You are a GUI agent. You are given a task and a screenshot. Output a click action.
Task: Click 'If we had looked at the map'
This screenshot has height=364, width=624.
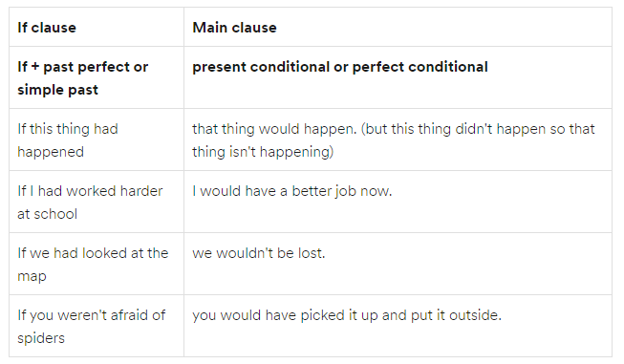93,264
